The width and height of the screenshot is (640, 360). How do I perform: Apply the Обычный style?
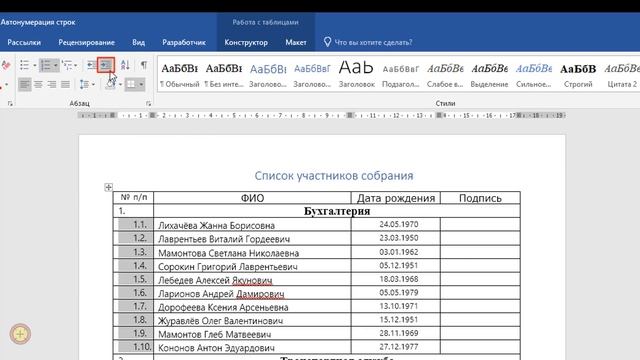tap(179, 74)
